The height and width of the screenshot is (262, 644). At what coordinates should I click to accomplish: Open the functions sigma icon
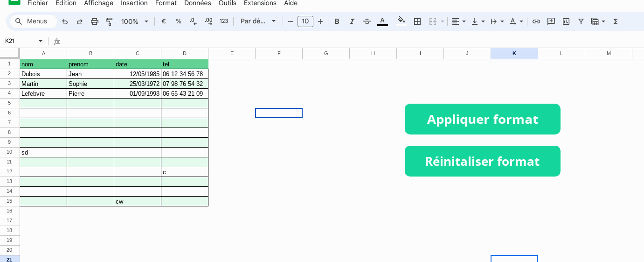coord(616,21)
